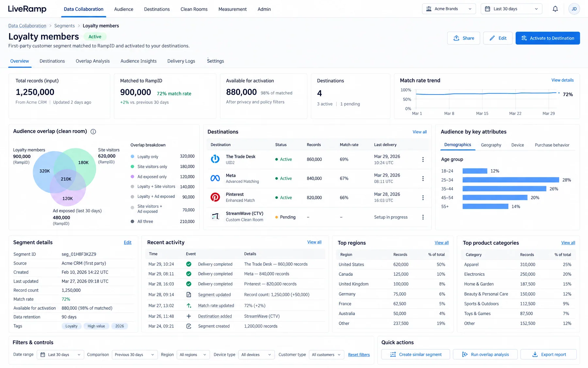Click the Match rate updated arrow icon
588x368 pixels.
(x=188, y=306)
